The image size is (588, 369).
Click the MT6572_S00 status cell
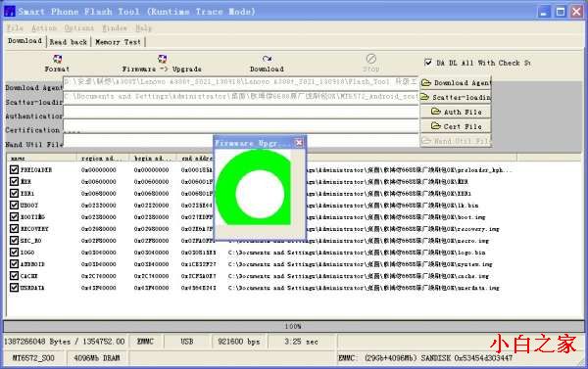click(33, 358)
